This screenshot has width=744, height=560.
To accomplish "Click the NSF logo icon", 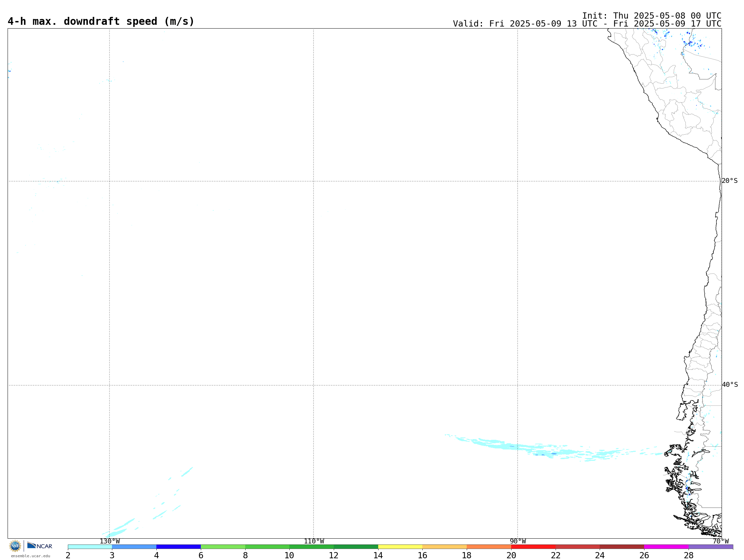I will 15,546.
